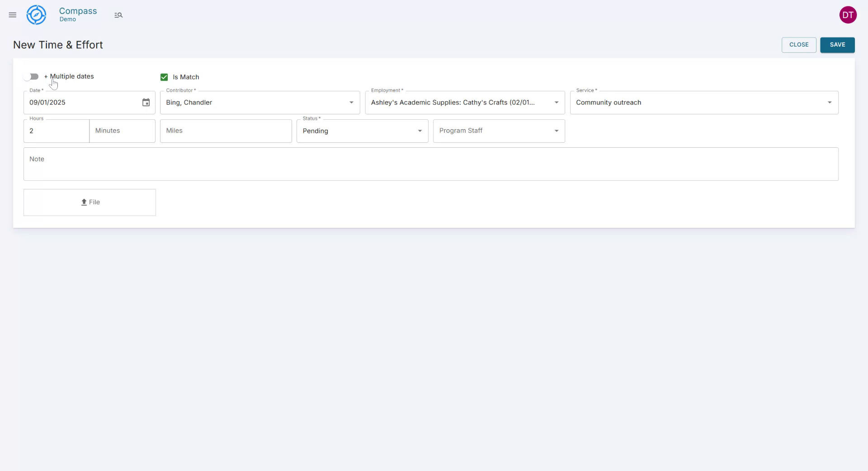868x471 pixels.
Task: Uncheck the Is Match checkbox
Action: 164,77
